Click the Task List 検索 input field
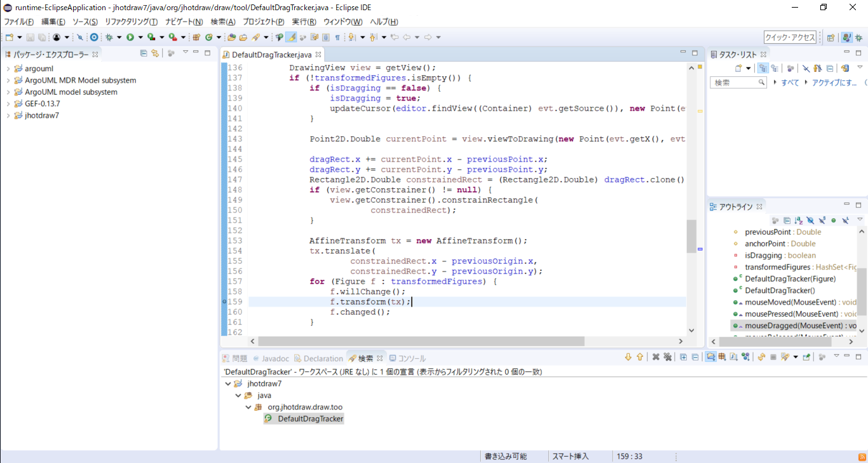 pos(738,83)
